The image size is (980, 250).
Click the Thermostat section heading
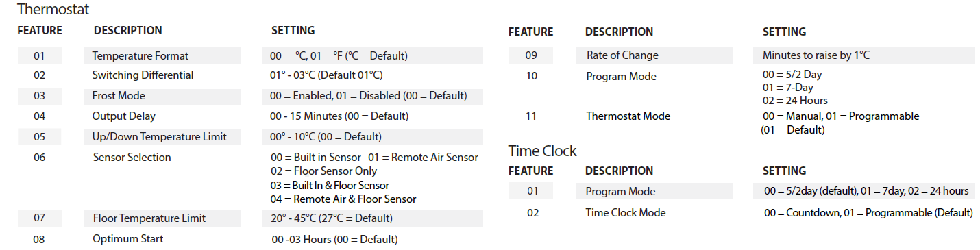[x=53, y=10]
